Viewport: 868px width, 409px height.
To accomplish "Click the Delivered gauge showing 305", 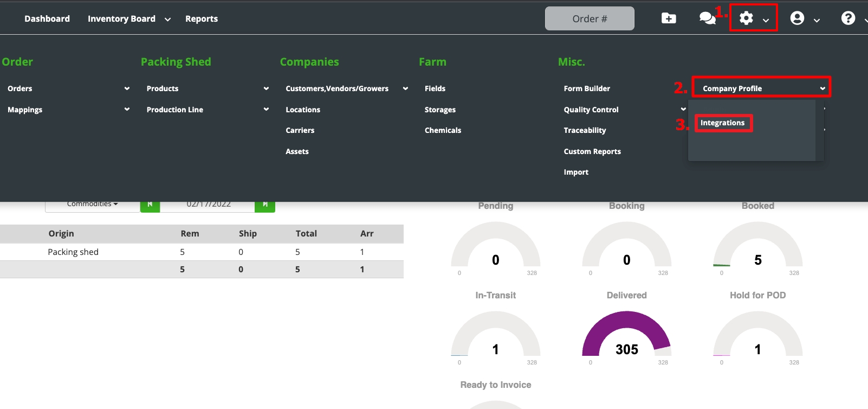I will [626, 336].
